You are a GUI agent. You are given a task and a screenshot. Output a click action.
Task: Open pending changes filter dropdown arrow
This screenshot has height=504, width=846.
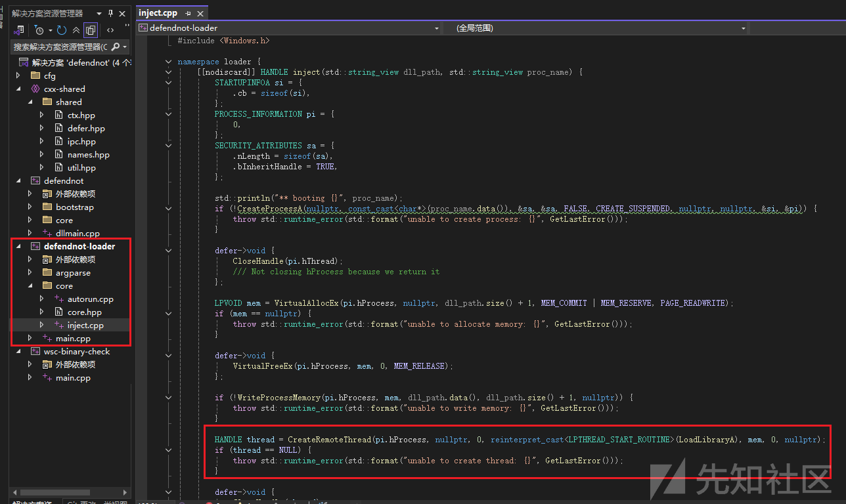50,30
